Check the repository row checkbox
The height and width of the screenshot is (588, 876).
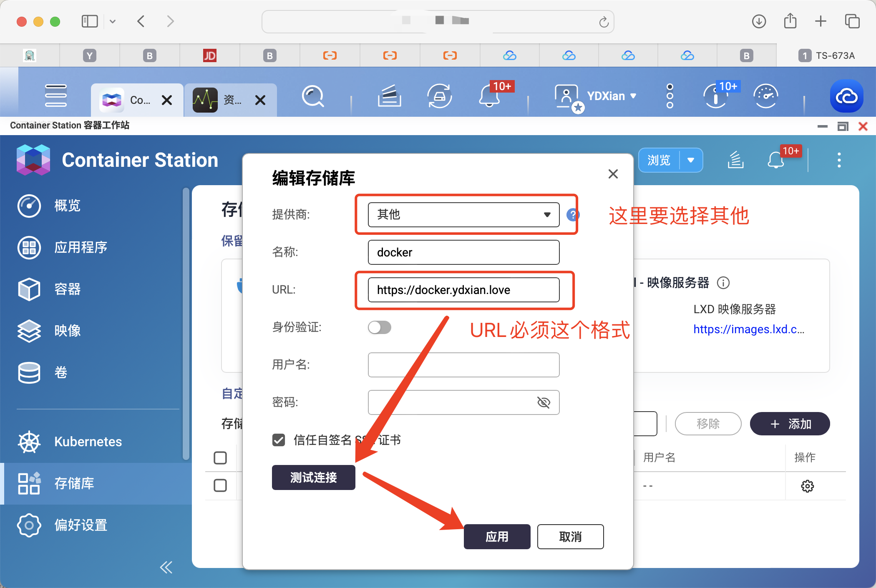click(220, 485)
